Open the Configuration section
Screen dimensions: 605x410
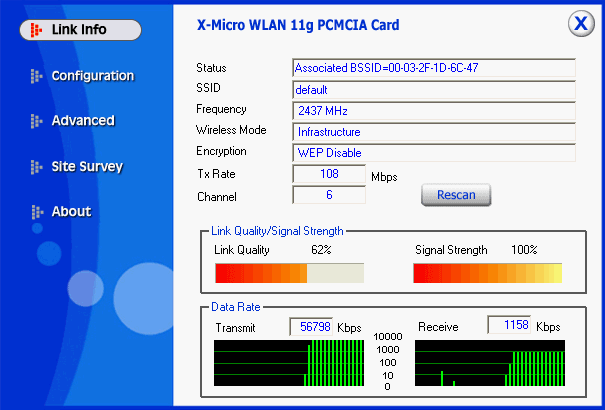coord(93,76)
